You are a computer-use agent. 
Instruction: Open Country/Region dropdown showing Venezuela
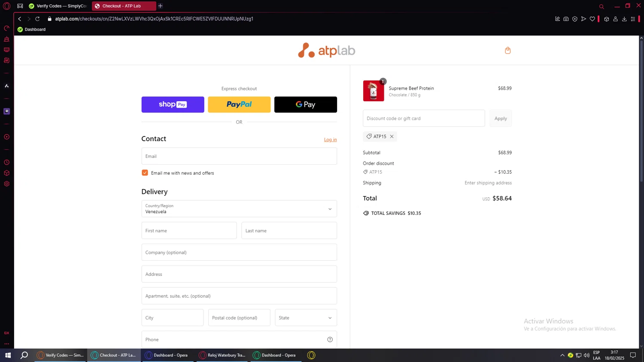(x=239, y=209)
